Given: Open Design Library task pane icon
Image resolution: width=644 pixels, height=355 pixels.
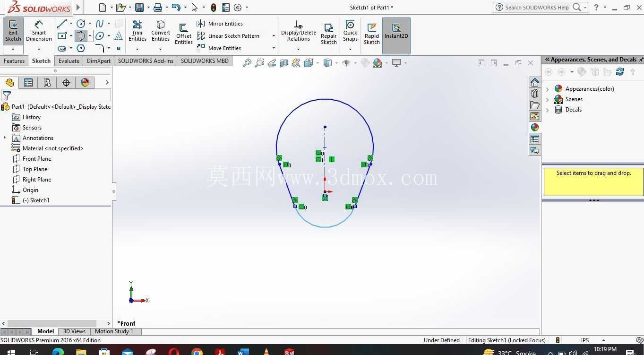Looking at the screenshot, I should [535, 94].
